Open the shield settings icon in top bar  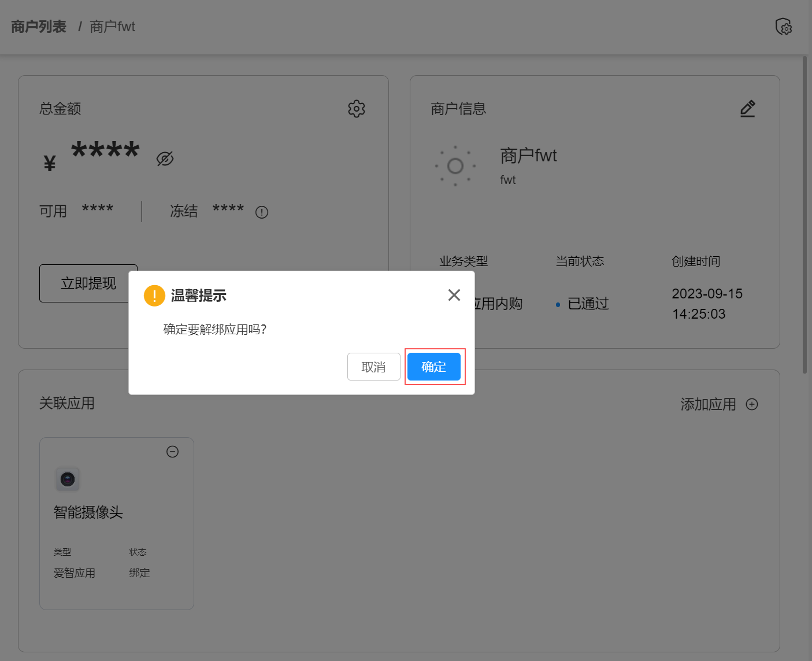(x=783, y=26)
